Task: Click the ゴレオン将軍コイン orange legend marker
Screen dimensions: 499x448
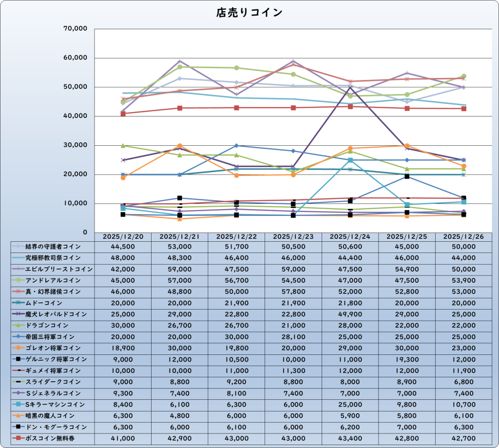Action: [18, 348]
